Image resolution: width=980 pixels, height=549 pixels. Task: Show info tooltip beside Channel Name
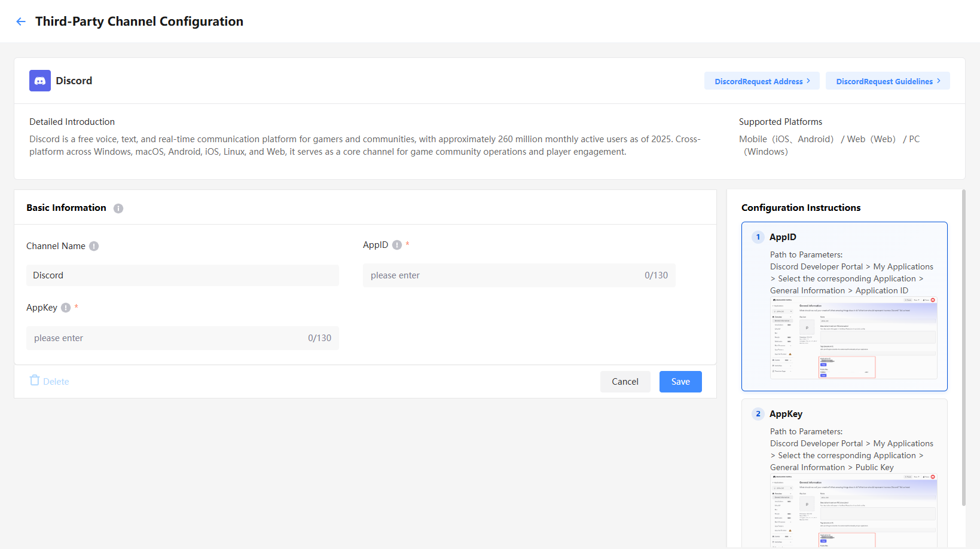[94, 246]
